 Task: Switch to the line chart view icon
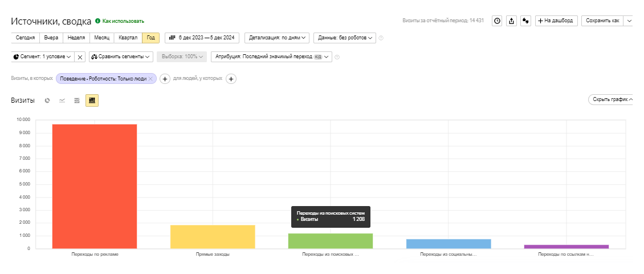62,100
